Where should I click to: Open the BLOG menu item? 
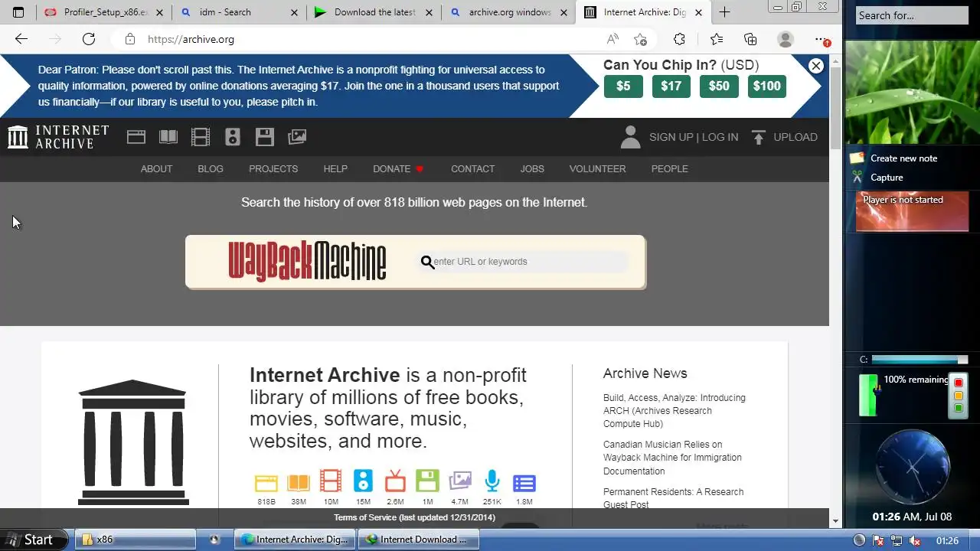(x=211, y=168)
